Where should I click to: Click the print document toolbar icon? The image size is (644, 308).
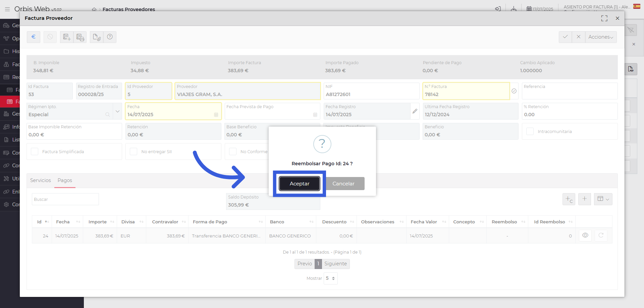click(x=80, y=37)
